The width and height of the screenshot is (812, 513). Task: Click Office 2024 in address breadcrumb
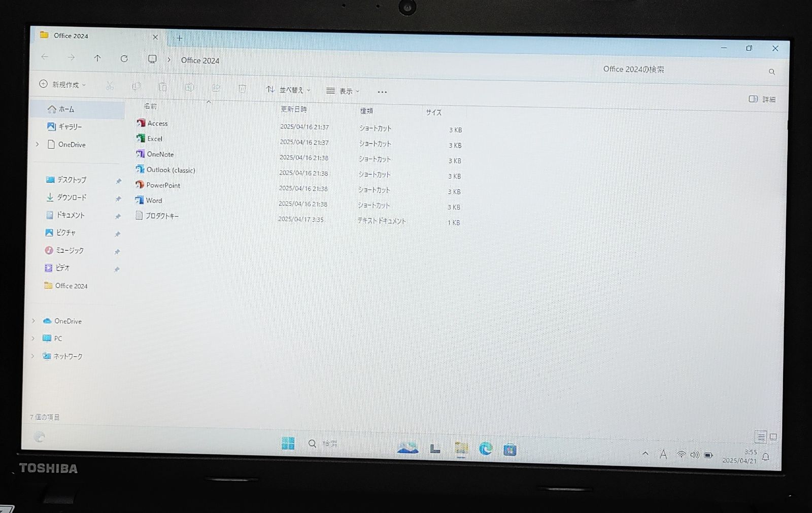[x=200, y=60]
